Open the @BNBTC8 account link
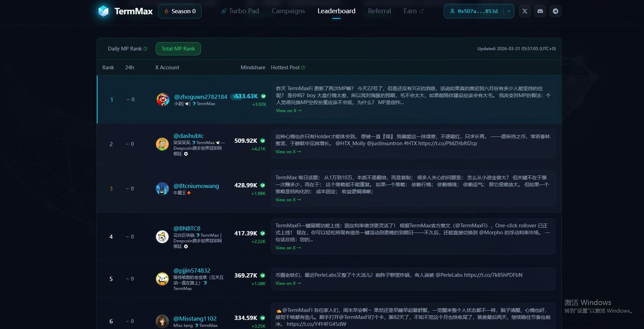Screen dimensions: 644x329 point(187,229)
